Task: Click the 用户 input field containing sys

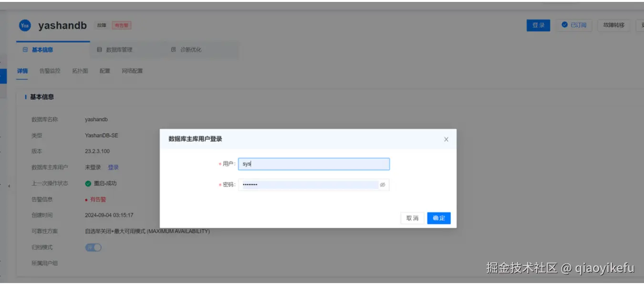Action: (314, 164)
